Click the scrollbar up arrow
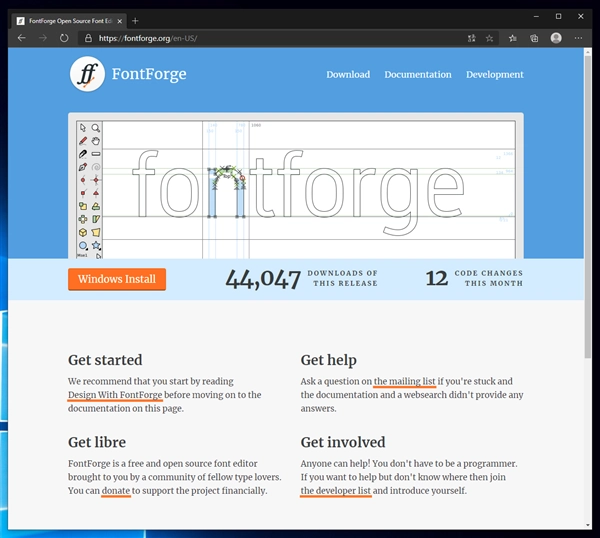 [x=588, y=52]
